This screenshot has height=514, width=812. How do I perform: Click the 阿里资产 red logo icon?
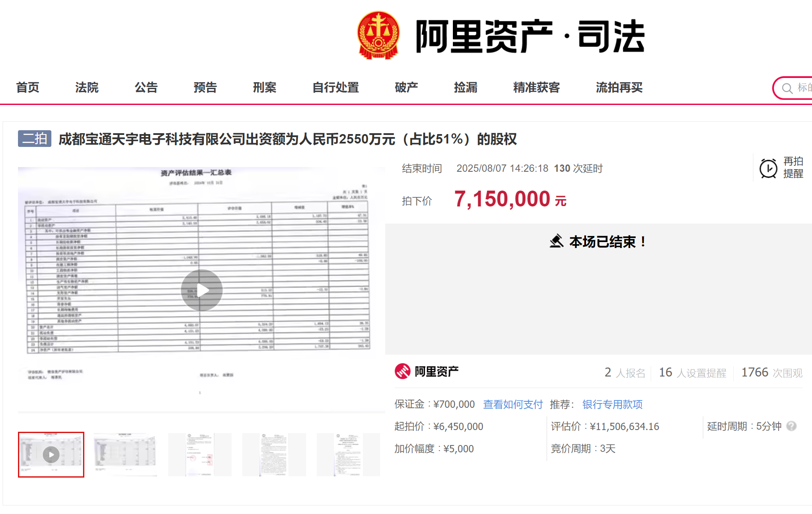402,371
